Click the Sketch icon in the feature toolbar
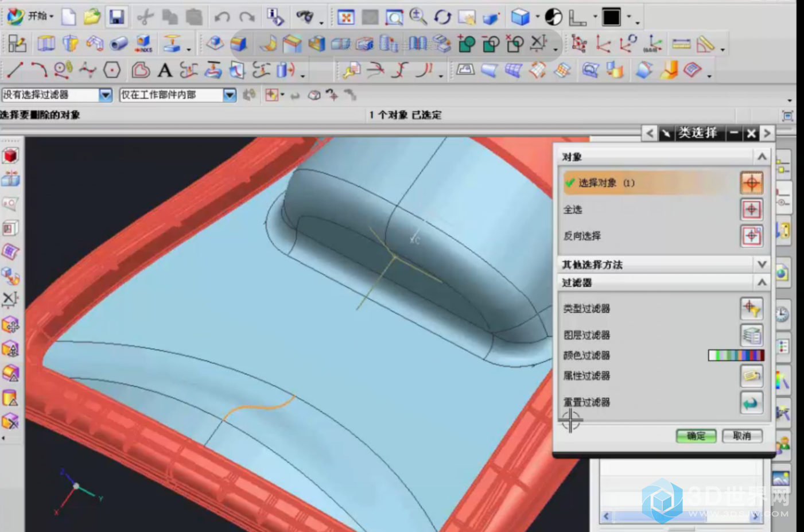804x532 pixels. click(x=17, y=44)
